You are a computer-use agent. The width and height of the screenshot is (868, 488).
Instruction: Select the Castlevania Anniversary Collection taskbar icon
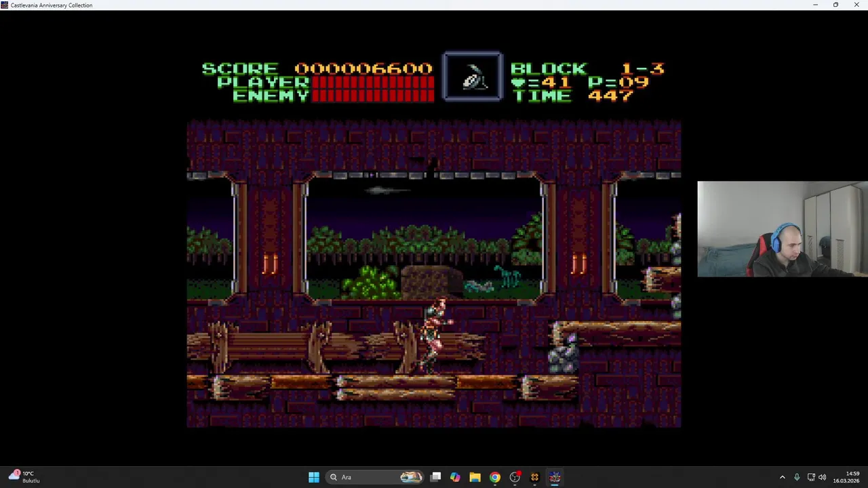tap(555, 477)
